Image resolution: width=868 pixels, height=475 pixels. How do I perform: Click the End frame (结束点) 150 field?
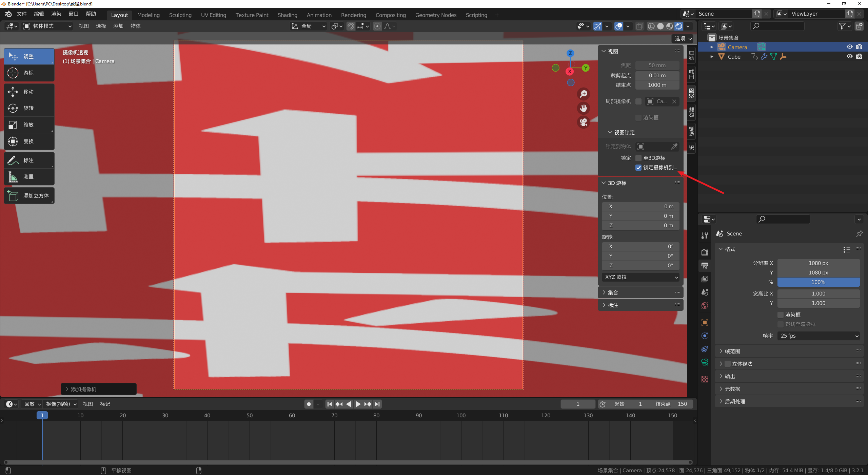670,404
